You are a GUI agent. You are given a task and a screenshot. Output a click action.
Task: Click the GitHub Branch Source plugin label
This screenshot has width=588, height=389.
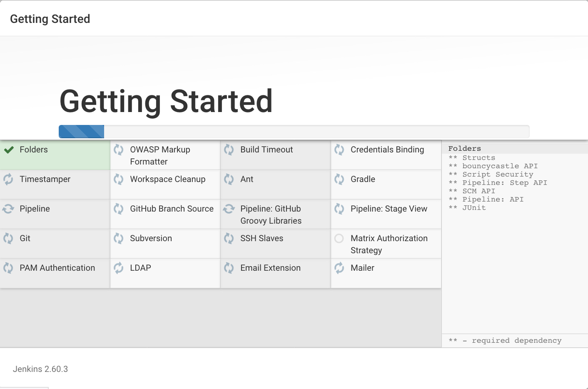pos(172,209)
